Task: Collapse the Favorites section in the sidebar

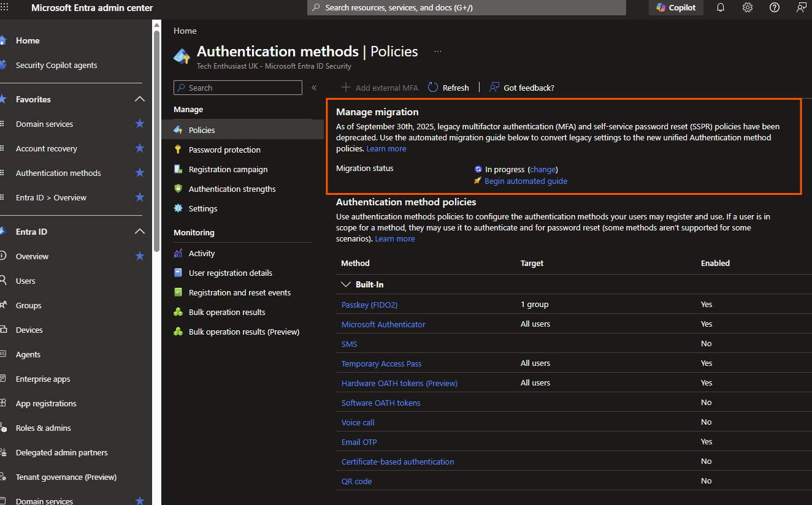Action: tap(140, 99)
